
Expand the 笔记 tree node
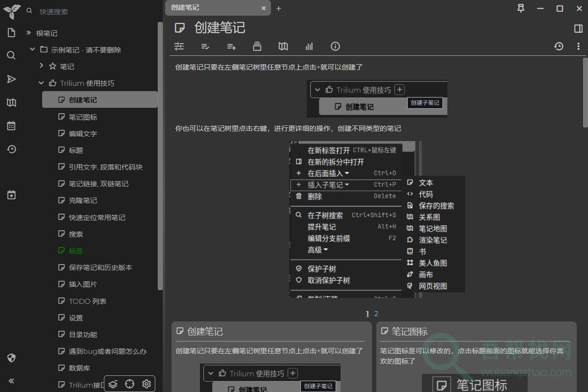pyautogui.click(x=41, y=66)
